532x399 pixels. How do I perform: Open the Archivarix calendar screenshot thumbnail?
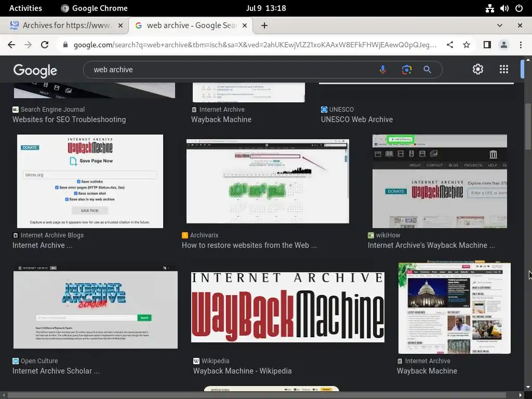268,181
